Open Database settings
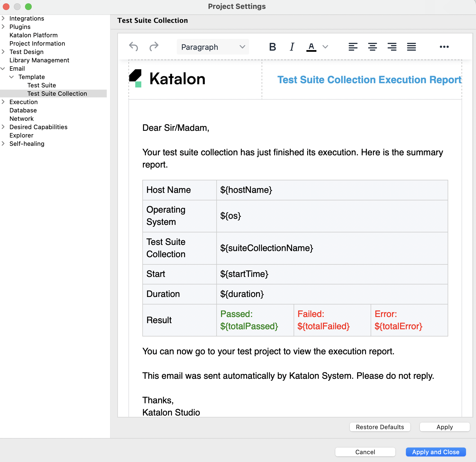 coord(23,110)
